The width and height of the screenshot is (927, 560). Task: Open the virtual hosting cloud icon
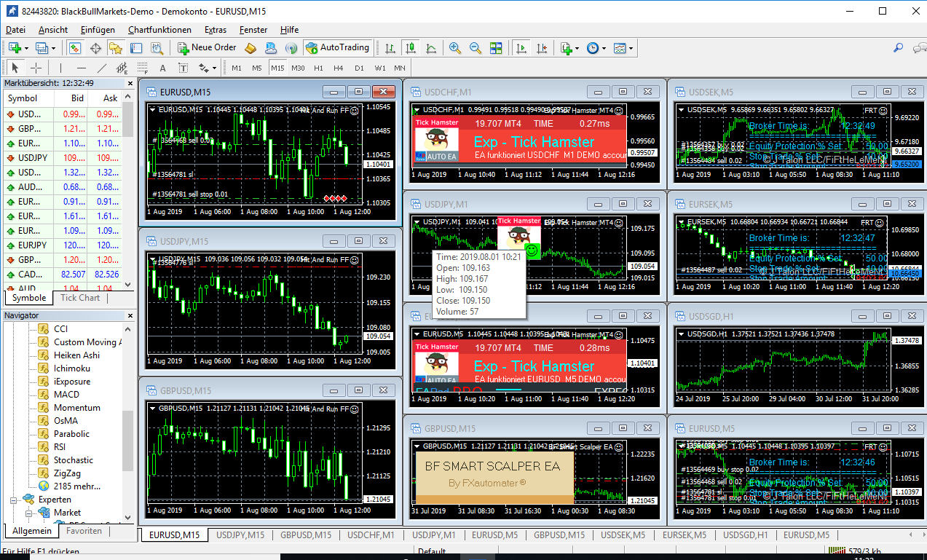coord(270,47)
